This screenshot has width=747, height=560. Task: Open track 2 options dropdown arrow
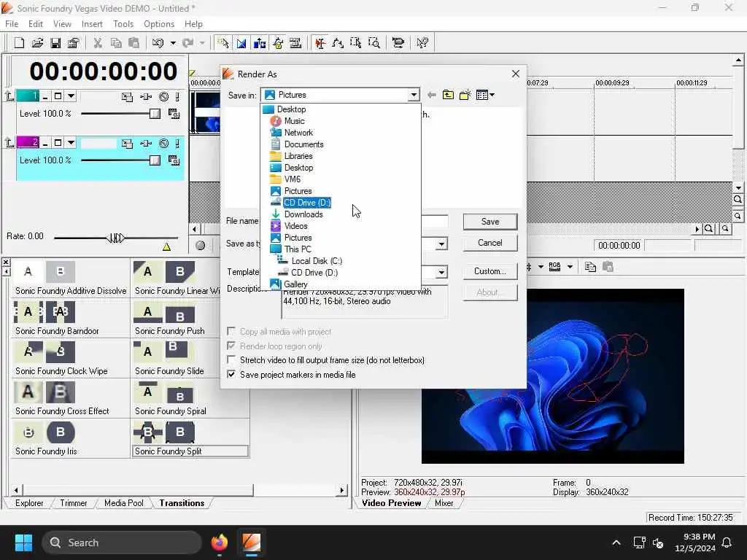[71, 143]
